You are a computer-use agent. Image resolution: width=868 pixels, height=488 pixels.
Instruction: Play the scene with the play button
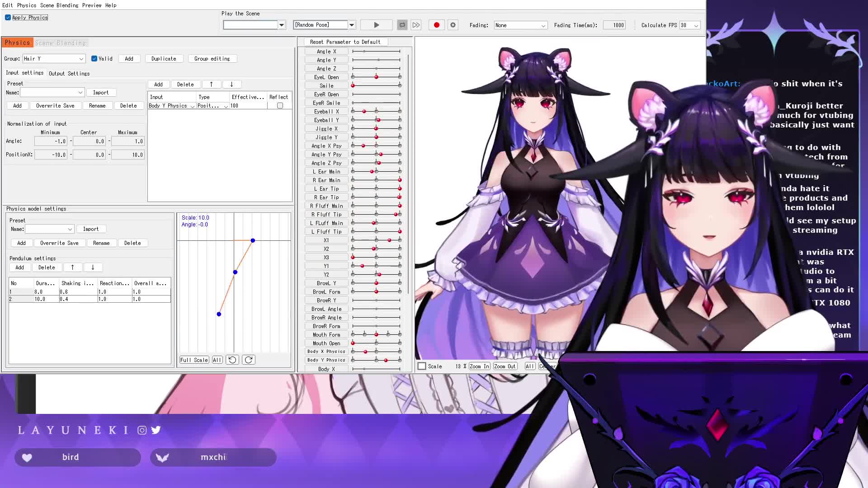pyautogui.click(x=376, y=25)
